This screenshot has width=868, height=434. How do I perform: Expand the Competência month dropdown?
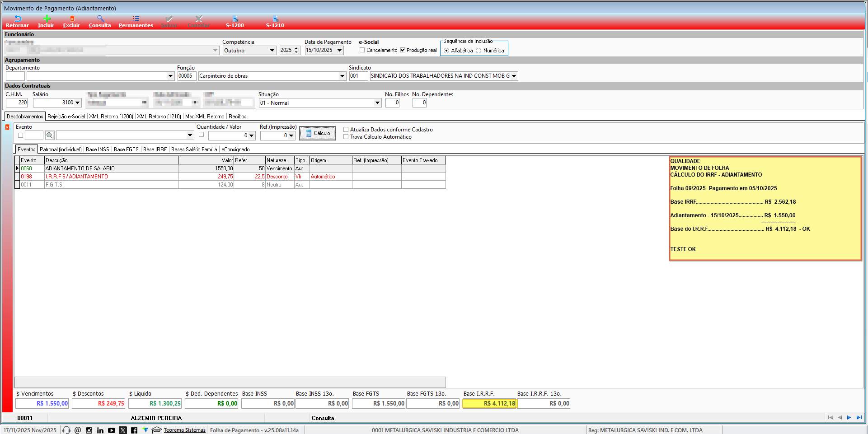pyautogui.click(x=272, y=51)
